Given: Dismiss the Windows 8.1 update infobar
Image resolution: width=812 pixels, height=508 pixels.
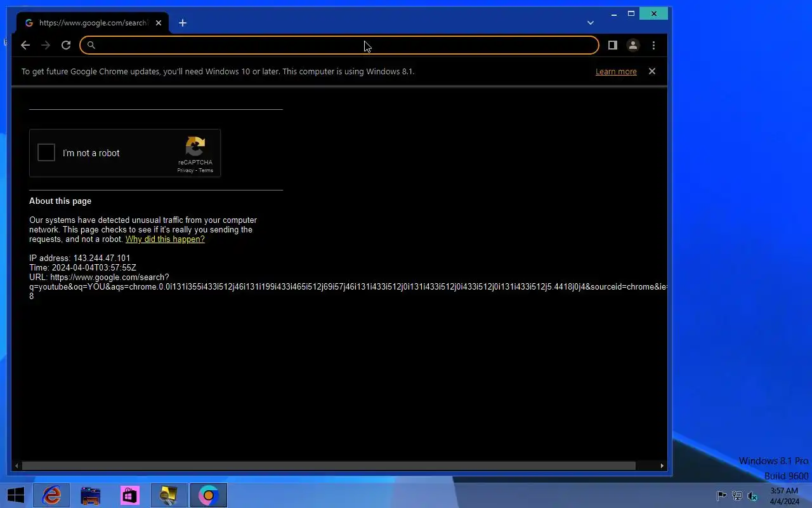Looking at the screenshot, I should click(x=652, y=71).
